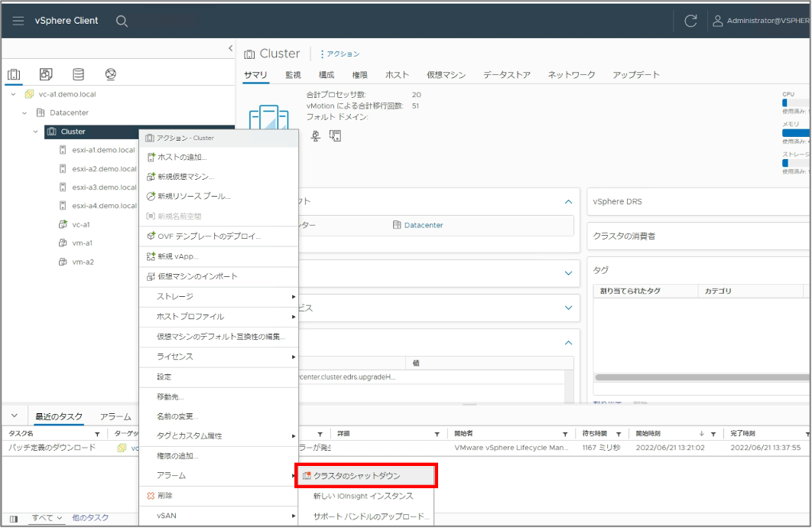
Task: Collapse the left navigation panel
Action: click(x=230, y=48)
